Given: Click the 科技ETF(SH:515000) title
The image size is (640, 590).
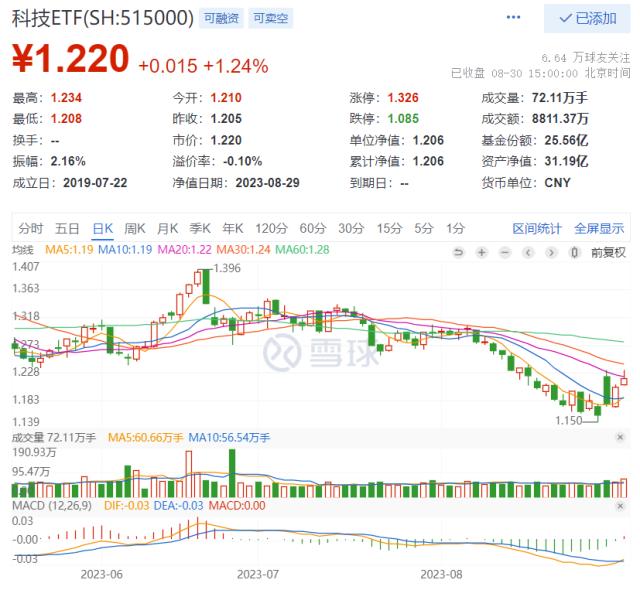Looking at the screenshot, I should click(x=103, y=18).
